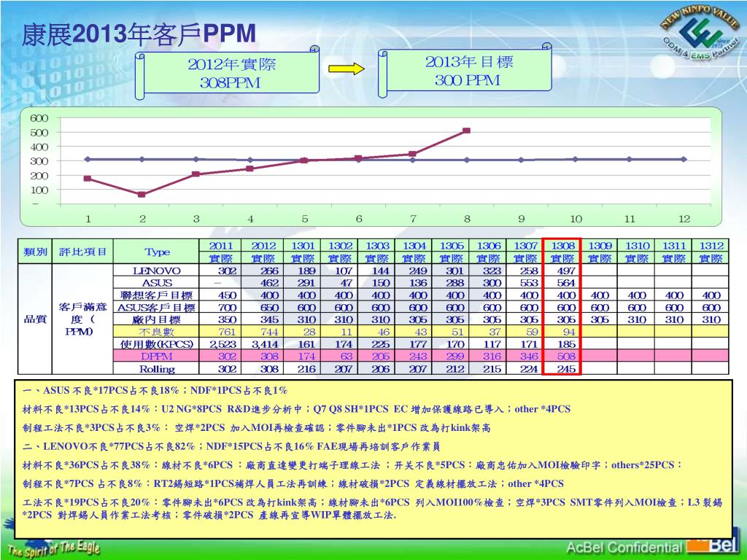The height and width of the screenshot is (560, 747).
Task: Click the 1312 column header
Action: coord(711,246)
